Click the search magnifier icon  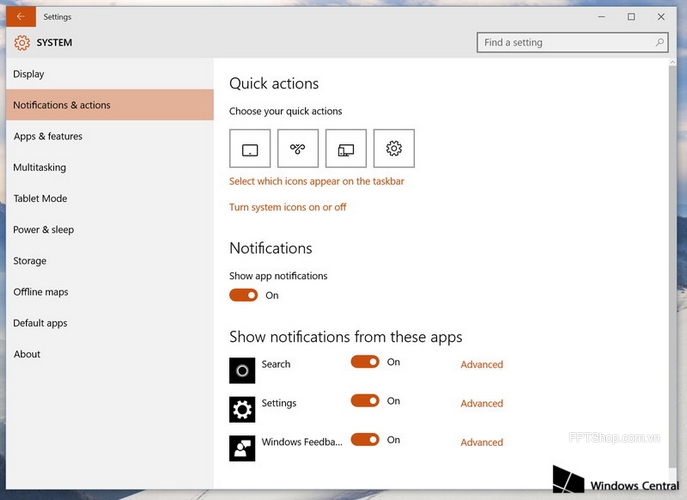pos(659,42)
